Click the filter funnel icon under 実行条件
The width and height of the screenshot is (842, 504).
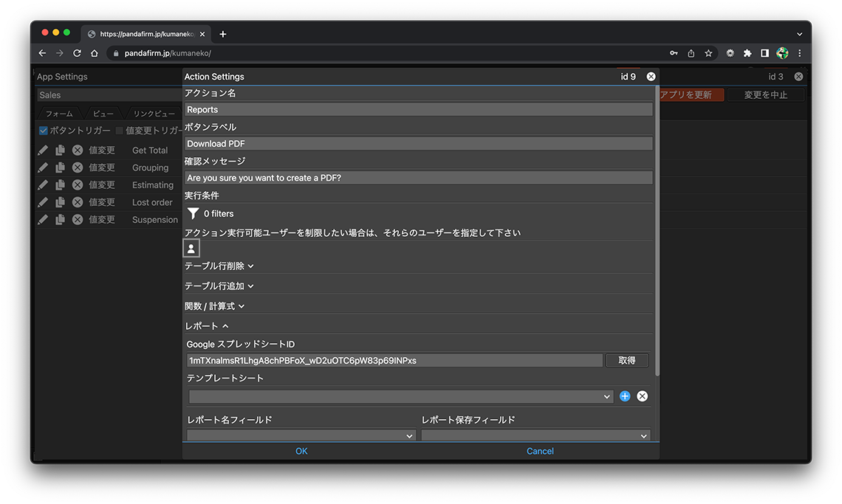[x=193, y=213]
